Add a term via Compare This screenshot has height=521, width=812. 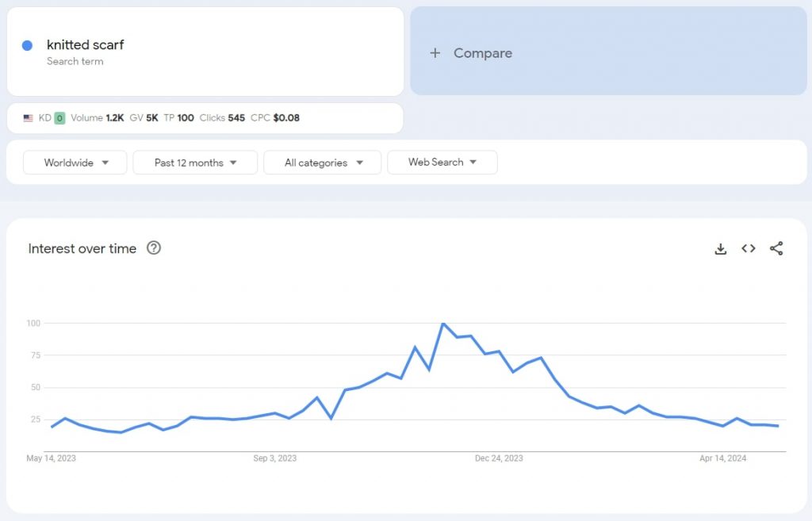click(608, 51)
